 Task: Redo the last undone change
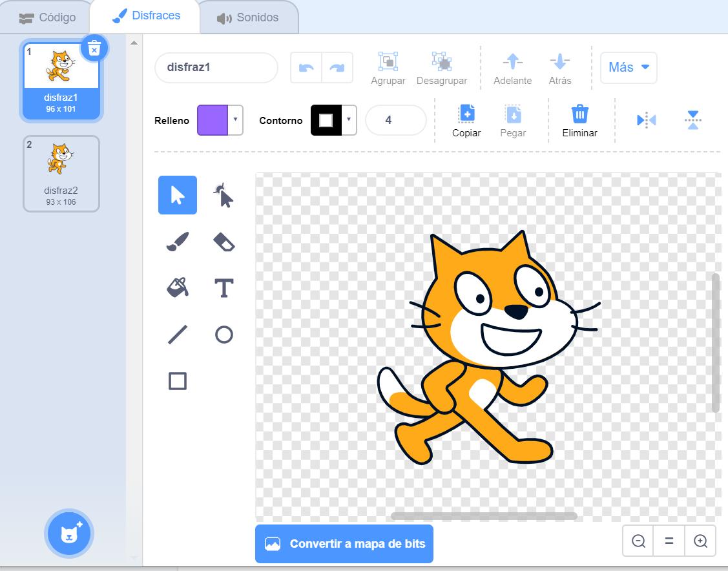(337, 68)
